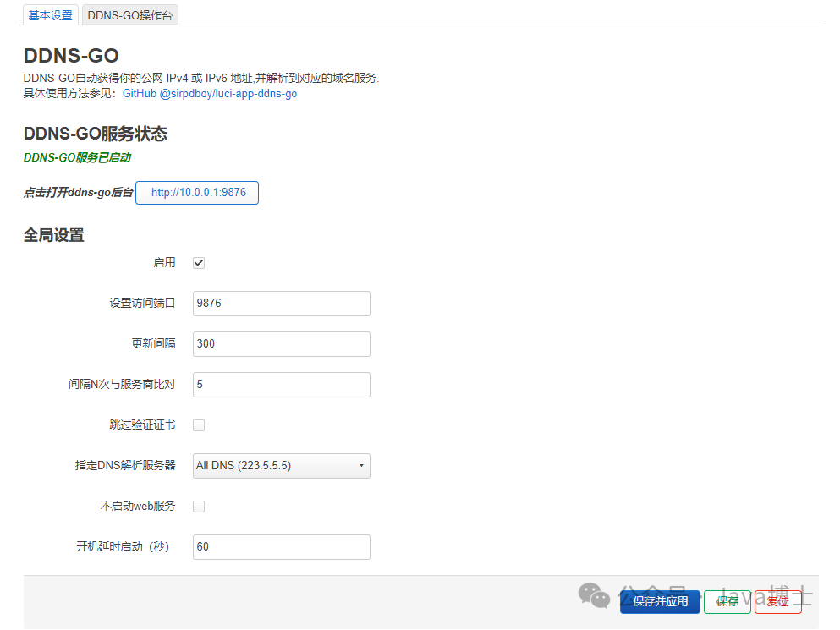Click the DDNS-GO服务状态 heading

(x=96, y=134)
